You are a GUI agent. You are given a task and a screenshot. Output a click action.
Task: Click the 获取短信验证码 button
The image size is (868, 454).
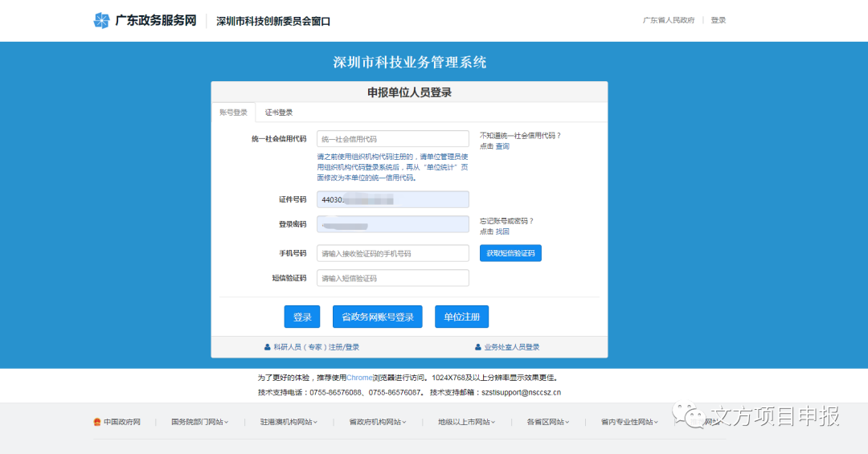510,253
